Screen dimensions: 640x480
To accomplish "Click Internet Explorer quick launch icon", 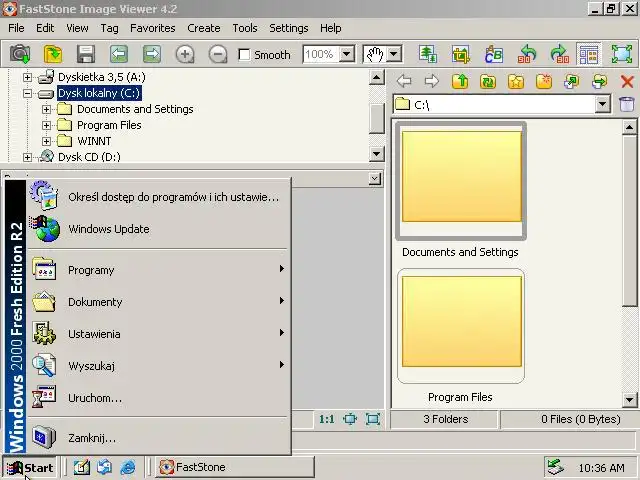I will pyautogui.click(x=128, y=467).
